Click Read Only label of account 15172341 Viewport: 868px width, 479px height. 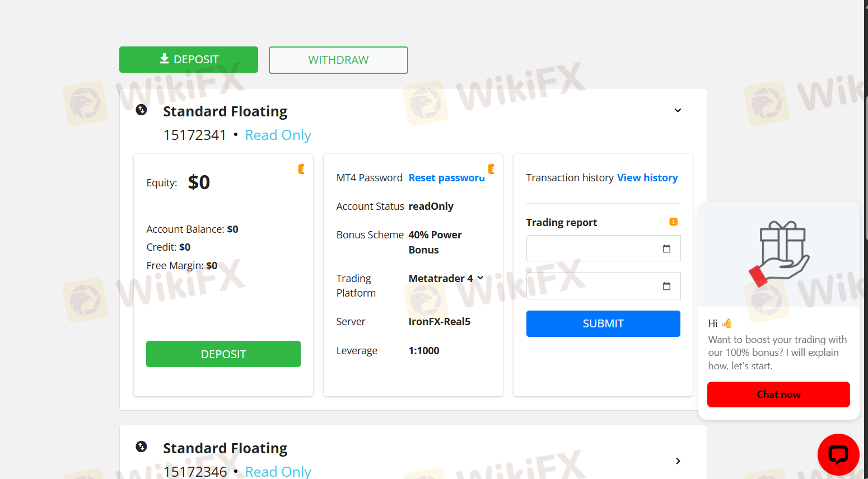click(x=278, y=135)
